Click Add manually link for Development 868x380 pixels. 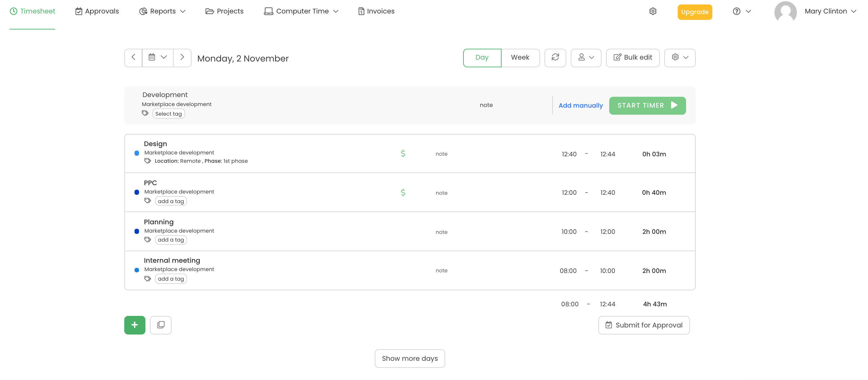(581, 105)
